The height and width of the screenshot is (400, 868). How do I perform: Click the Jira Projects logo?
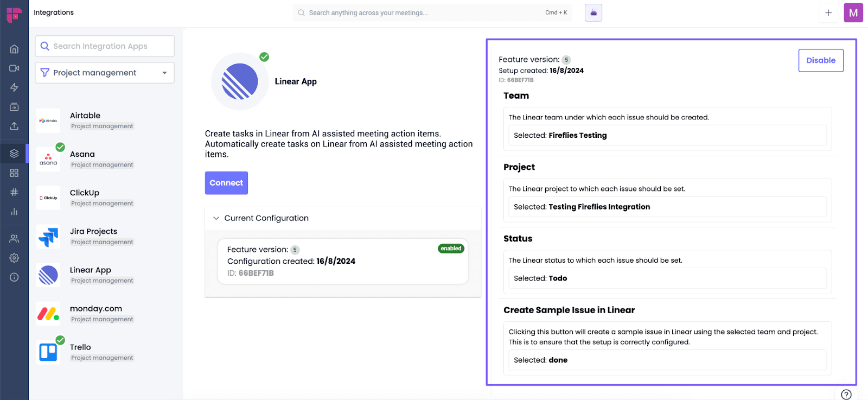point(48,237)
